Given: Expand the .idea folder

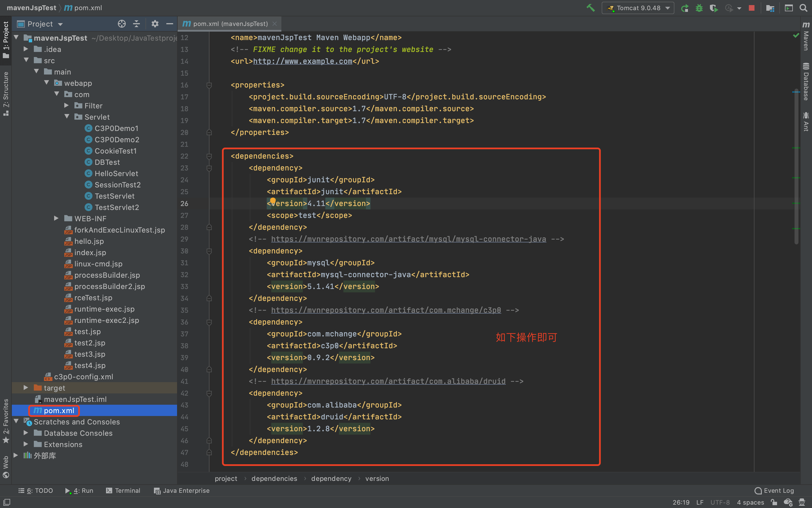Looking at the screenshot, I should pyautogui.click(x=26, y=49).
